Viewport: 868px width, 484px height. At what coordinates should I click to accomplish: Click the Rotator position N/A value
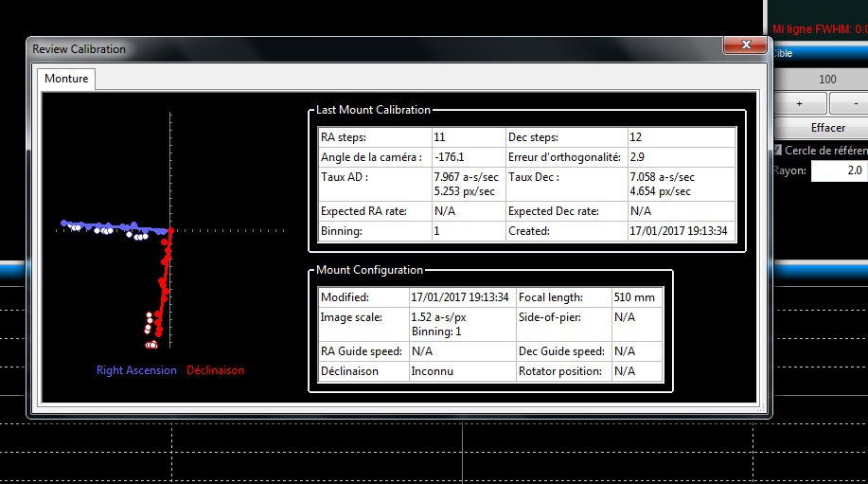[625, 371]
